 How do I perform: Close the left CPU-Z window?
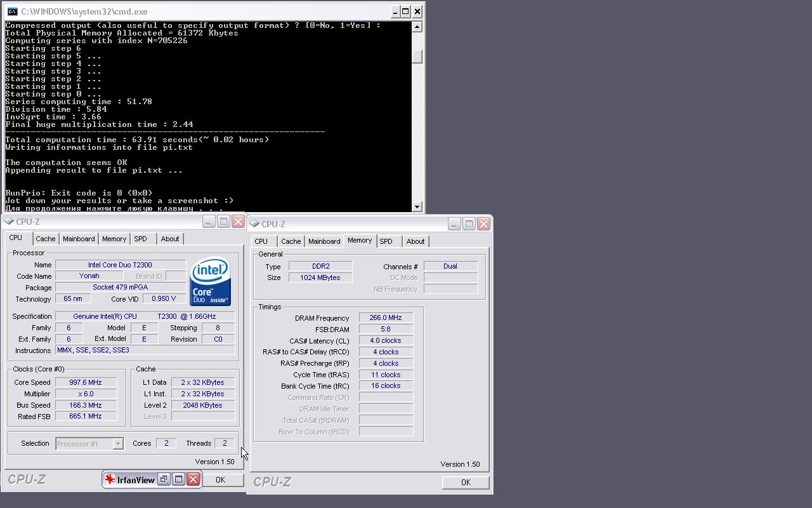click(x=238, y=222)
